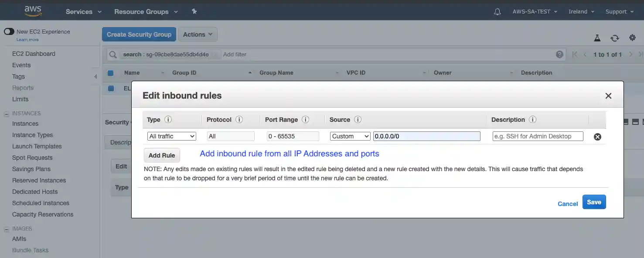The width and height of the screenshot is (644, 258).
Task: Open Tags in sidebar
Action: coord(18,76)
